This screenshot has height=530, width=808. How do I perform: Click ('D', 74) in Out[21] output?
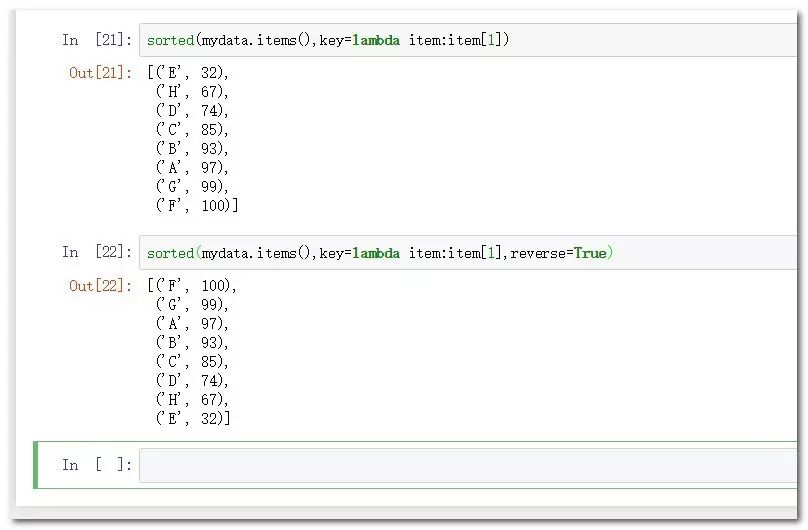[x=192, y=111]
